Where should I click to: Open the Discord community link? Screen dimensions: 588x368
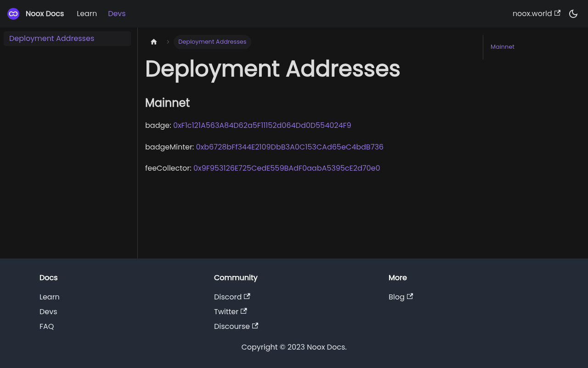232,297
